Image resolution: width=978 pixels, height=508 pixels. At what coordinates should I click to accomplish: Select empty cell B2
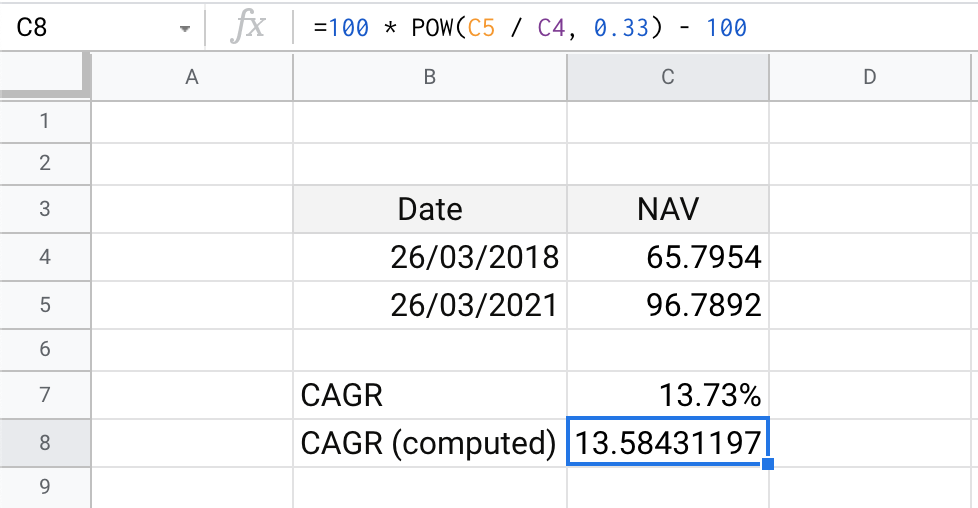tap(430, 164)
